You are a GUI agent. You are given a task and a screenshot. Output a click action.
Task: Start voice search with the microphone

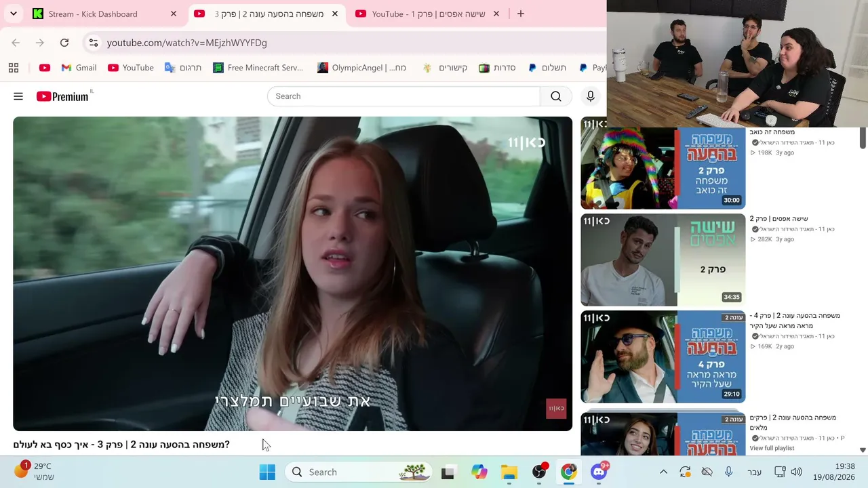tap(591, 96)
